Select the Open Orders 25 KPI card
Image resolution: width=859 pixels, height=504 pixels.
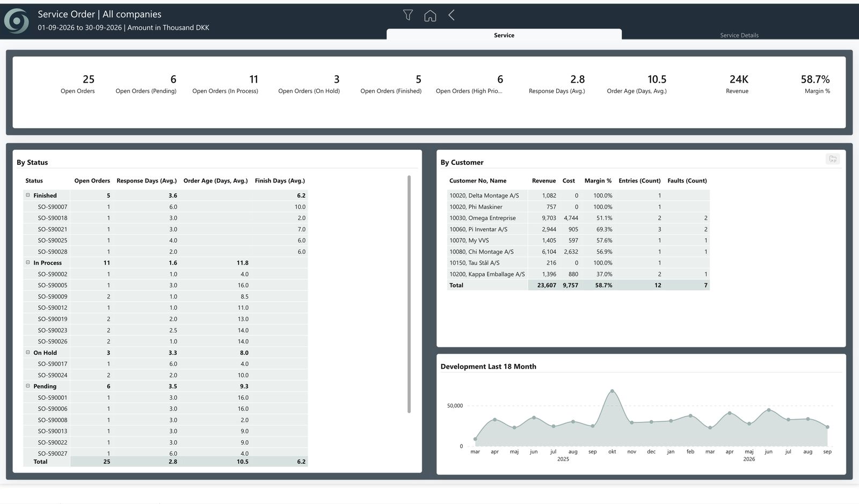click(78, 84)
